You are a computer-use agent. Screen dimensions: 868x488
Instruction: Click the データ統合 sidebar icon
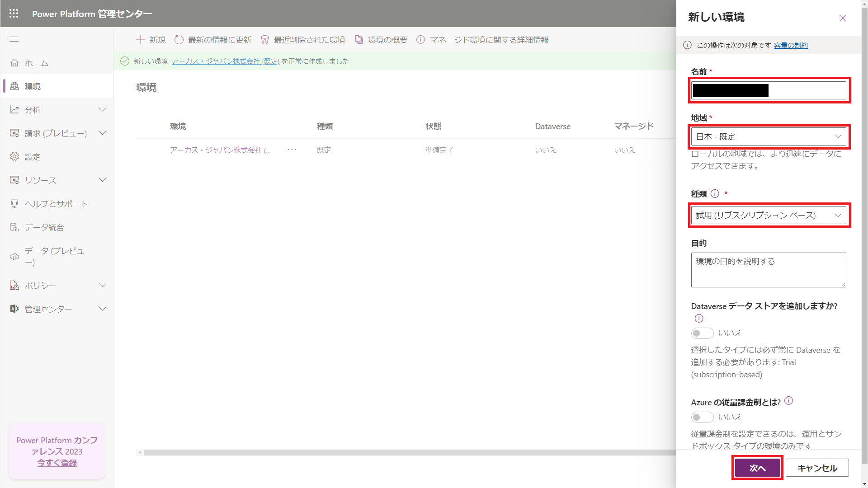[14, 227]
